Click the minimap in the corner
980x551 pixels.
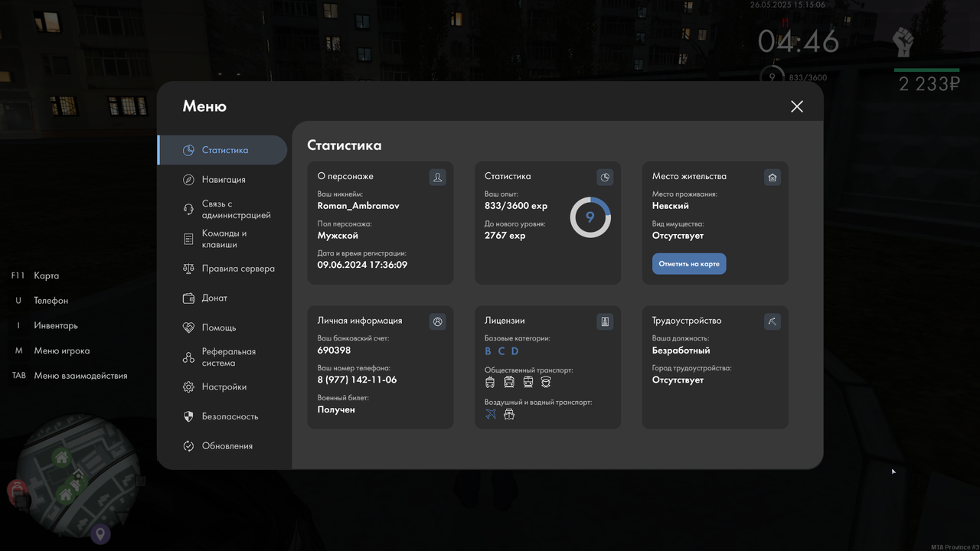click(79, 476)
